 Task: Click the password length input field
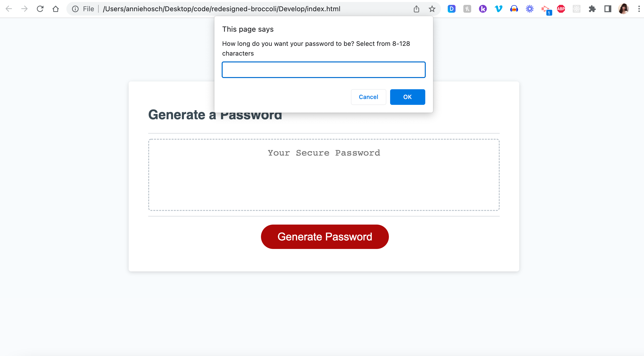pyautogui.click(x=323, y=70)
